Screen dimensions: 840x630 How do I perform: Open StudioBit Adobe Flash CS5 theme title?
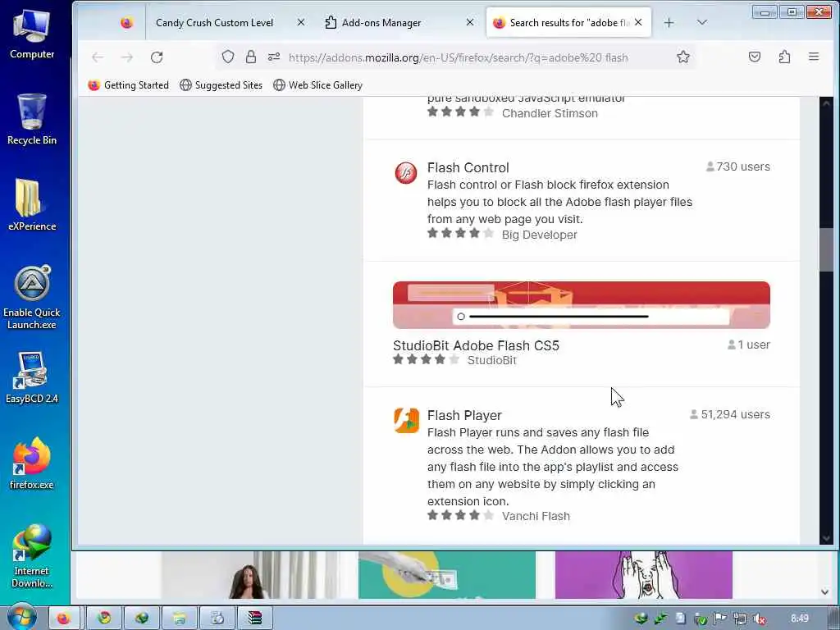[x=476, y=345]
